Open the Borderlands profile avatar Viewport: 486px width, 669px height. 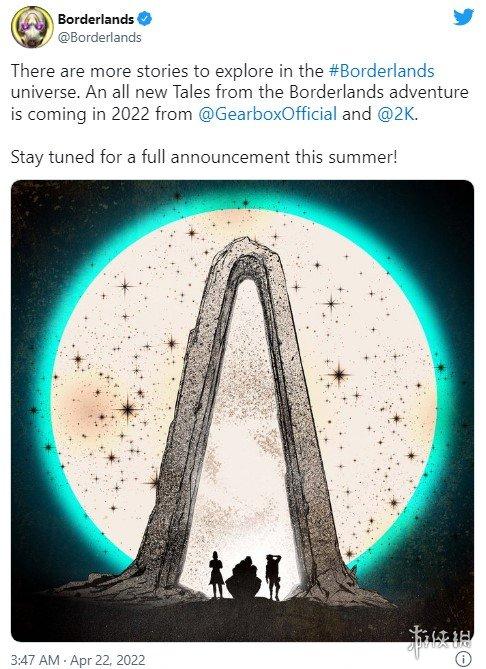(x=32, y=27)
